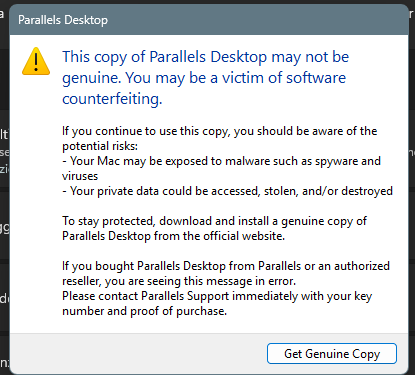Click the text "Parallels Desktop from the official website."
The width and height of the screenshot is (415, 375).
click(x=173, y=236)
